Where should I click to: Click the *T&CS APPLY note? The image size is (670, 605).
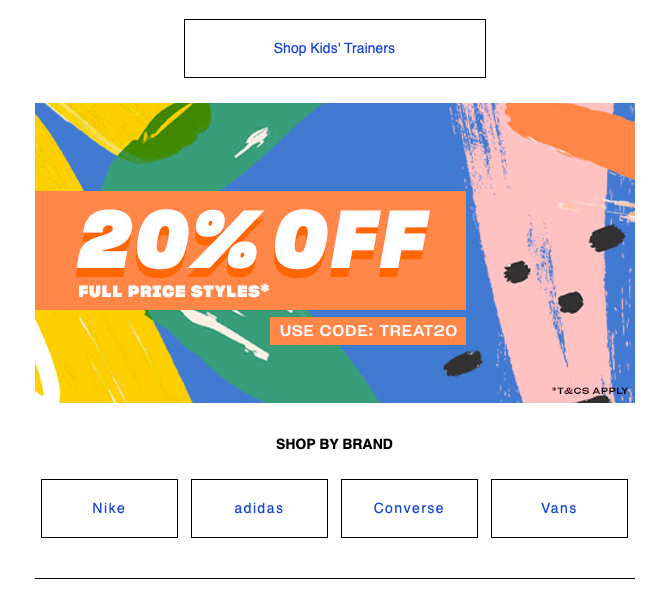pyautogui.click(x=590, y=391)
